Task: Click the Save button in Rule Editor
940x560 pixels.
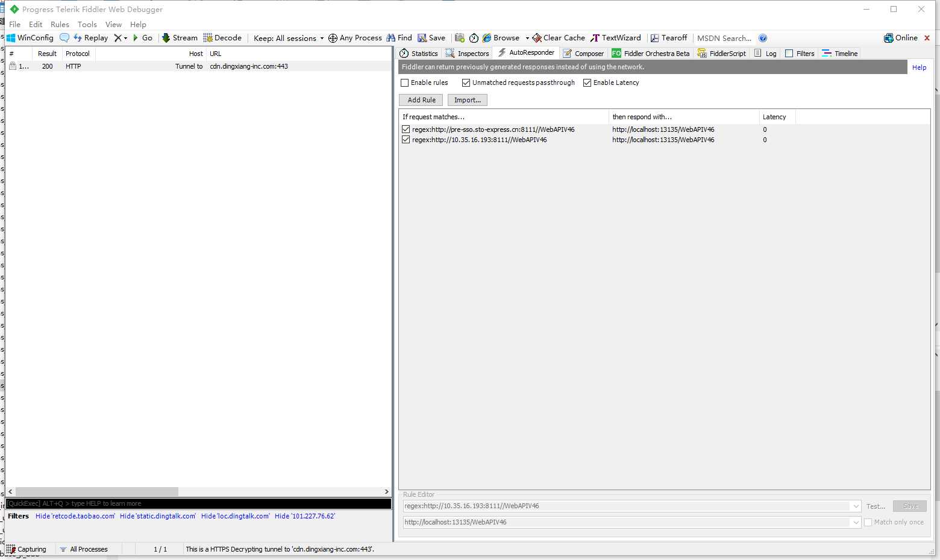Action: [910, 506]
